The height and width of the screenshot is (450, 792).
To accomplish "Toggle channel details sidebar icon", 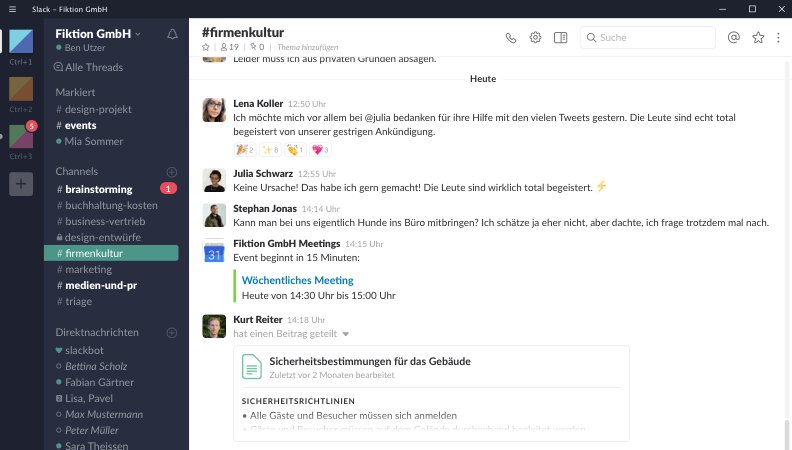I will pyautogui.click(x=560, y=37).
